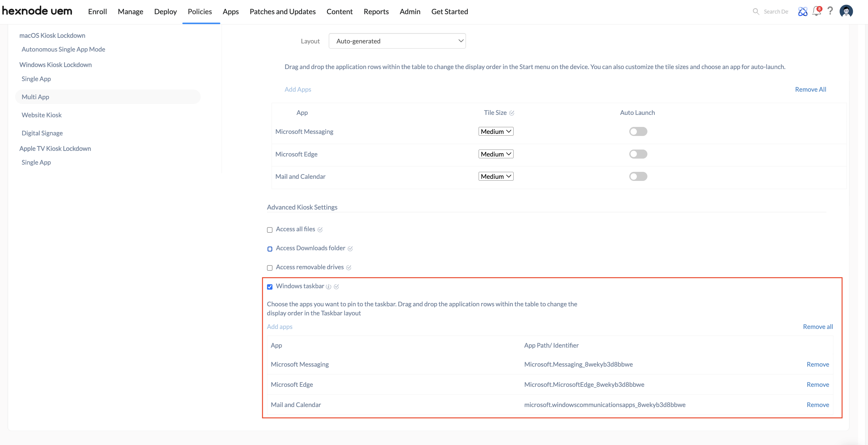Viewport: 868px width, 445px height.
Task: Click the hexnode uem logo
Action: tap(37, 11)
